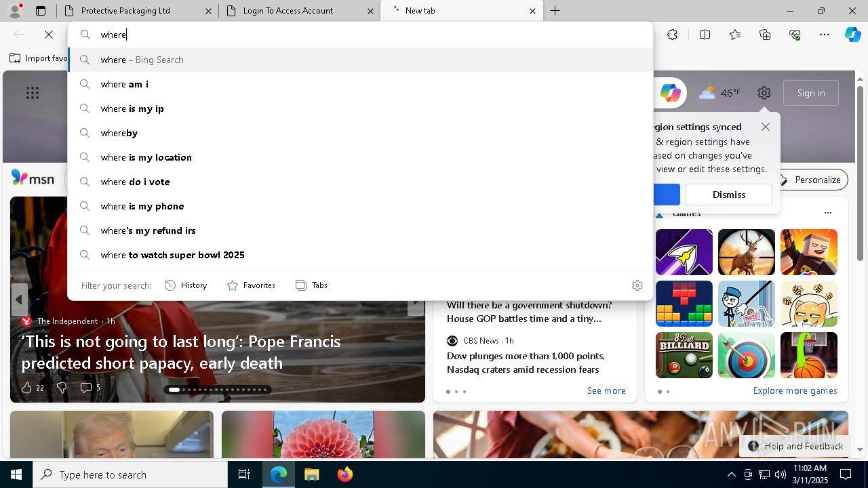Viewport: 868px width, 488px height.
Task: Filter search by Tabs
Action: [x=312, y=285]
